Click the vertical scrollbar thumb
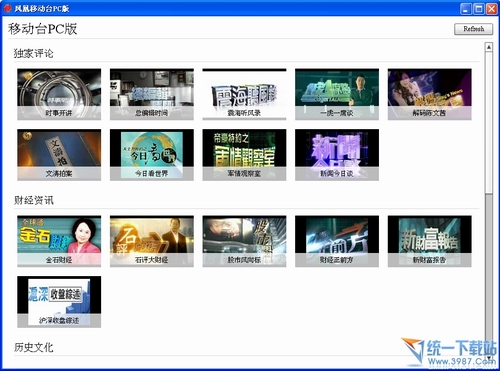 489,122
